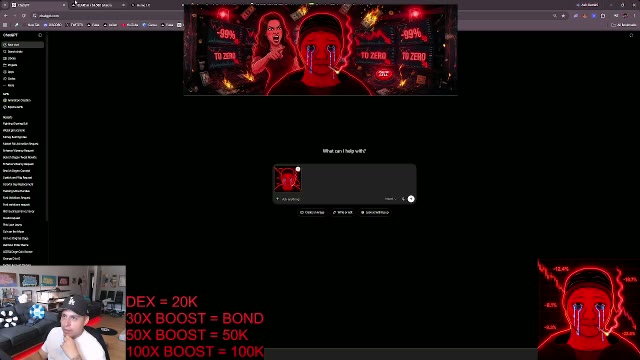Image resolution: width=640 pixels, height=360 pixels.
Task: Open the New chat sidebar item
Action: 22,45
